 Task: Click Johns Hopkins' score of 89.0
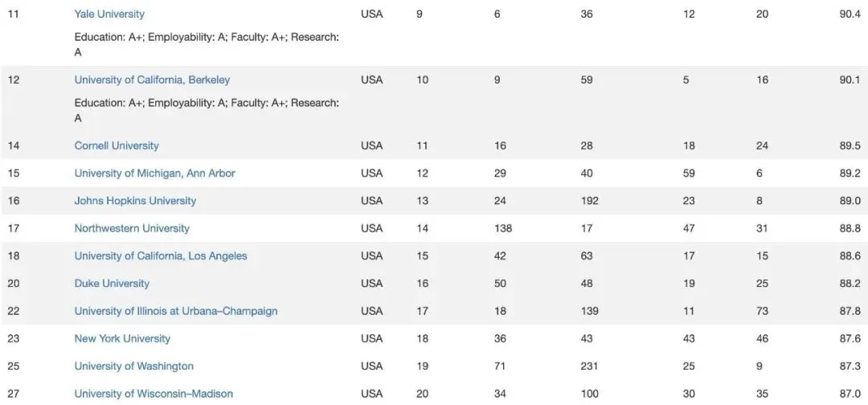click(x=850, y=200)
